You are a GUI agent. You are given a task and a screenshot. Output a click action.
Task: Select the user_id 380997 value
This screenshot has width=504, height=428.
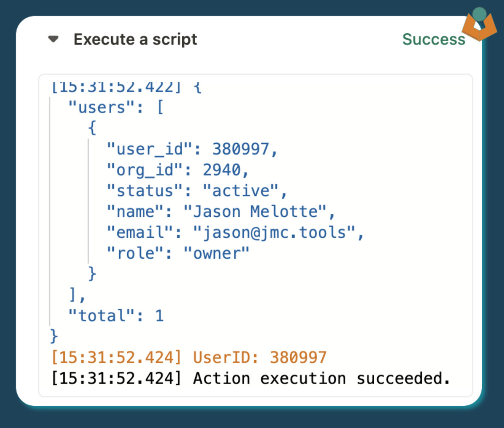point(240,149)
